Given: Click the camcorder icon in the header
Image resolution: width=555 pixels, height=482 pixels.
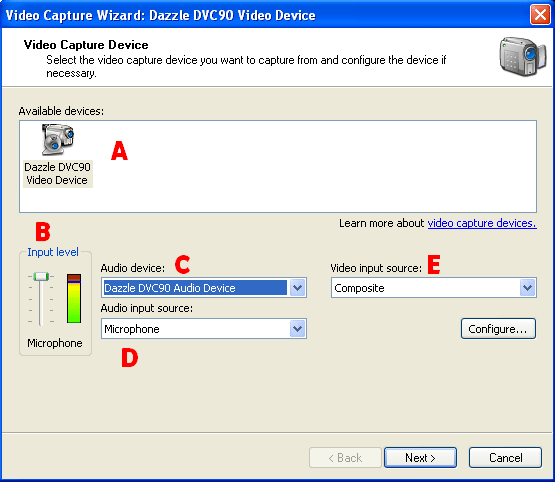Looking at the screenshot, I should [522, 57].
